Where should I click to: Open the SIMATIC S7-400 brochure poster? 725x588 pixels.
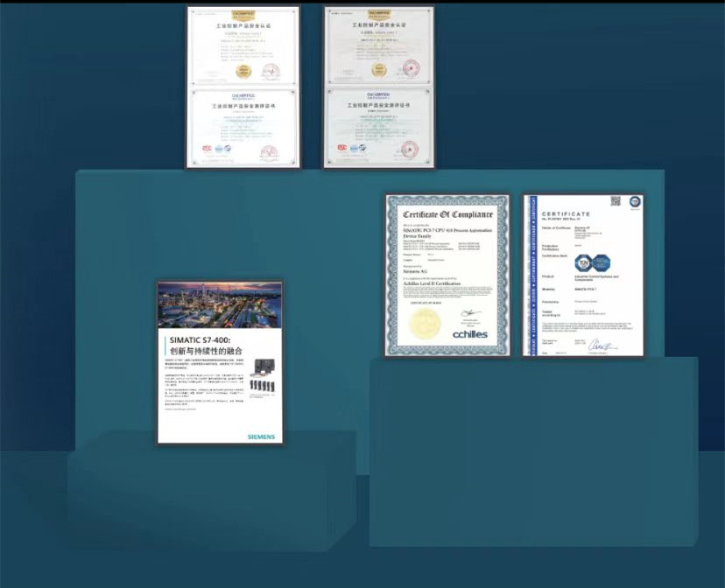pyautogui.click(x=220, y=362)
